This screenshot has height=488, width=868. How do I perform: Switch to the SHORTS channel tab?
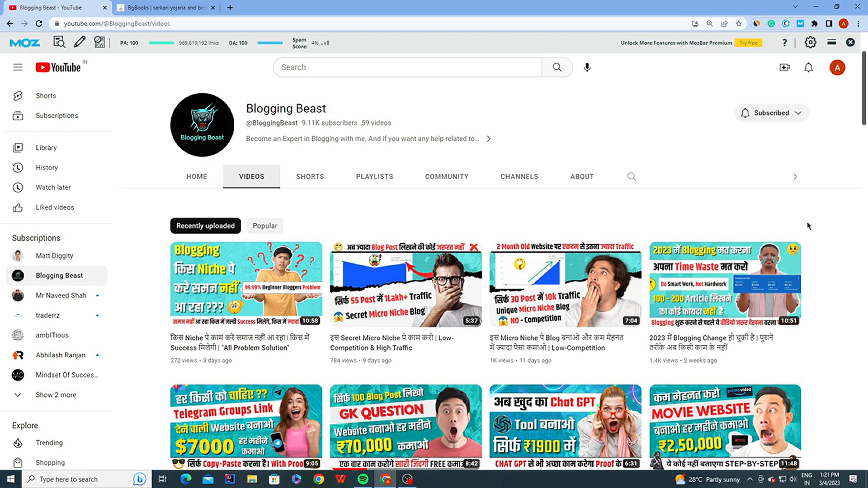pyautogui.click(x=310, y=177)
